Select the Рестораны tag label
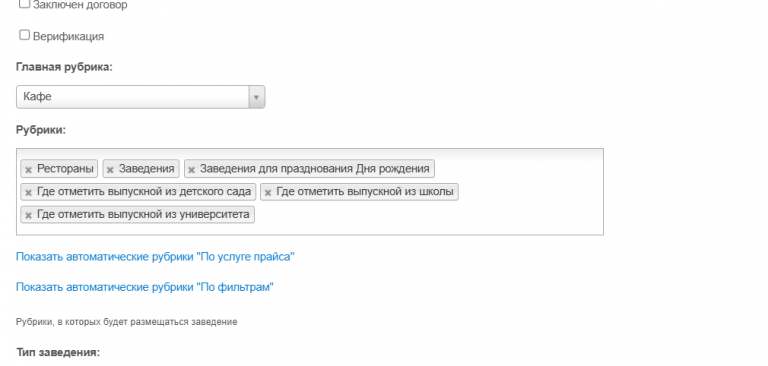The image size is (768, 366). 65,169
